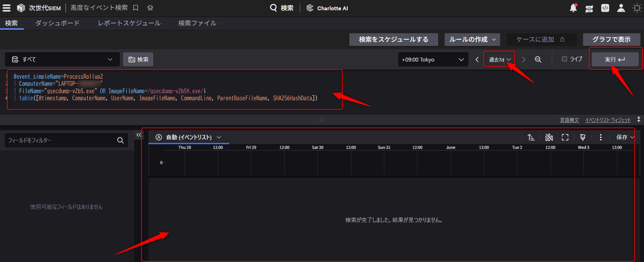Hide the histogram chart icon

pos(549,137)
